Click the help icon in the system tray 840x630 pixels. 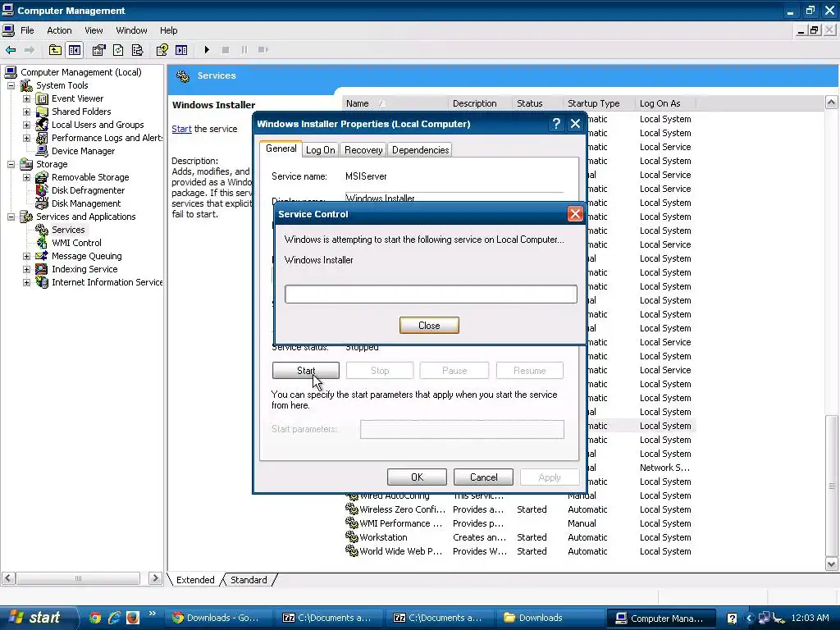coord(732,618)
